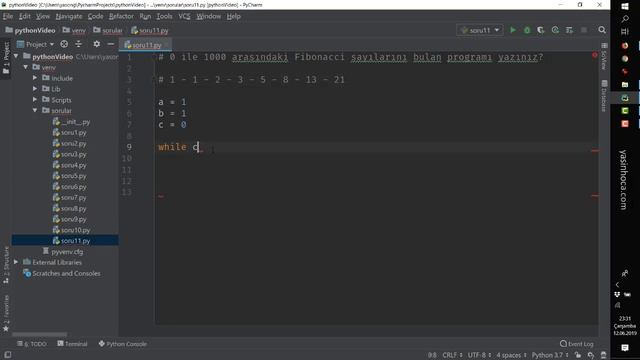640x360 pixels.
Task: Run the soru11 configuration
Action: [x=513, y=30]
